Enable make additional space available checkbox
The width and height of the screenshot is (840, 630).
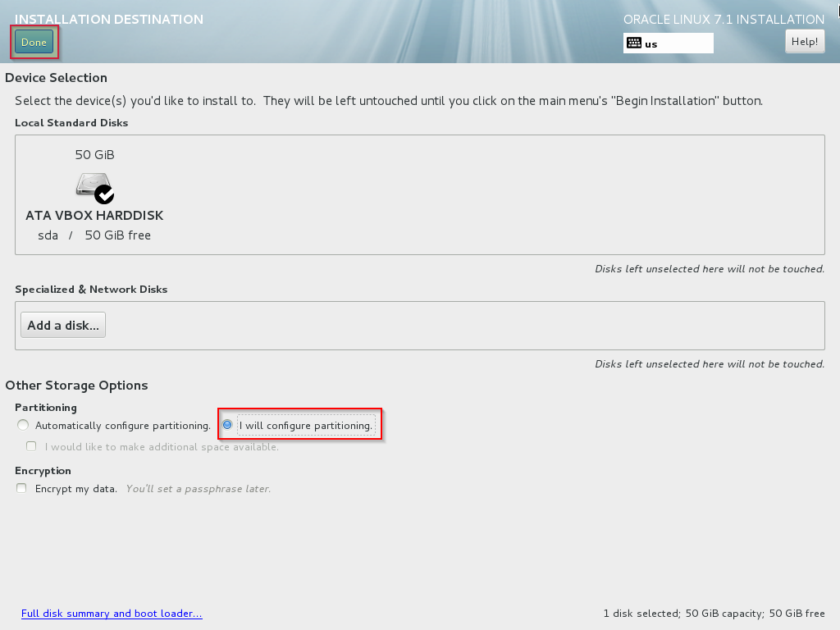point(32,446)
